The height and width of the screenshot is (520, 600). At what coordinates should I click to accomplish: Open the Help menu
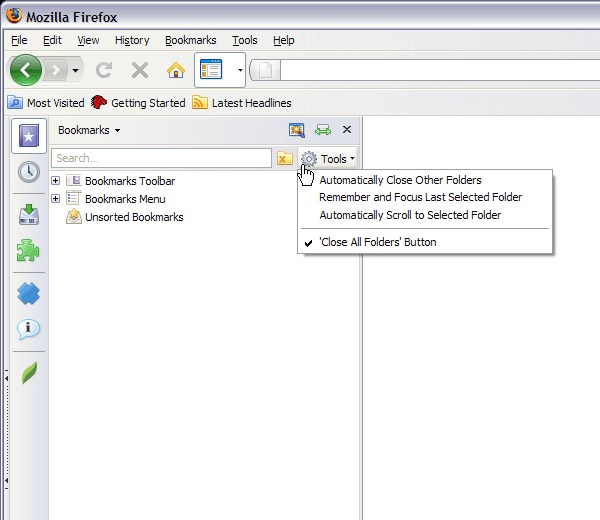click(x=284, y=40)
